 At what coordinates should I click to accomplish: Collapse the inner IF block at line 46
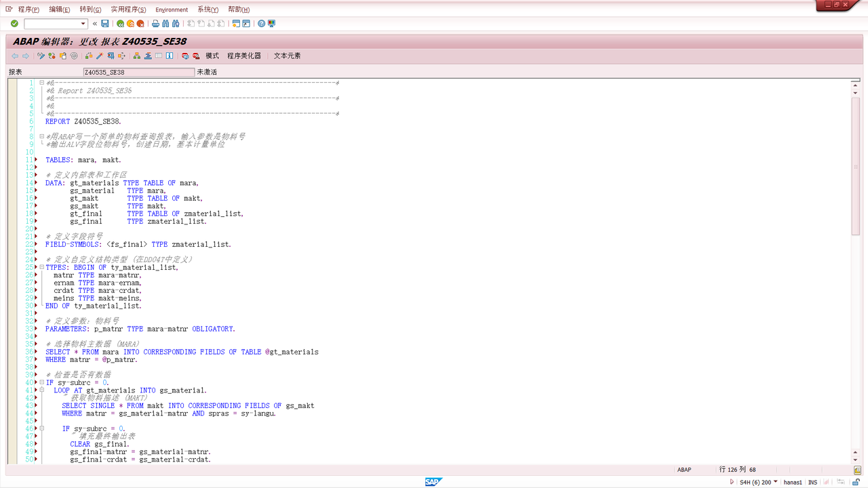41,428
